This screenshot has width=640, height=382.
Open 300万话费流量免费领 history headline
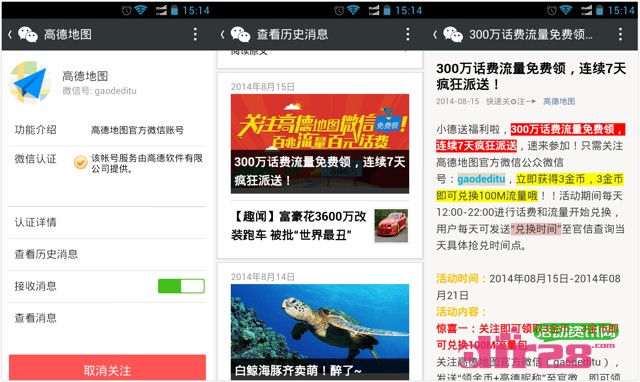tap(320, 171)
